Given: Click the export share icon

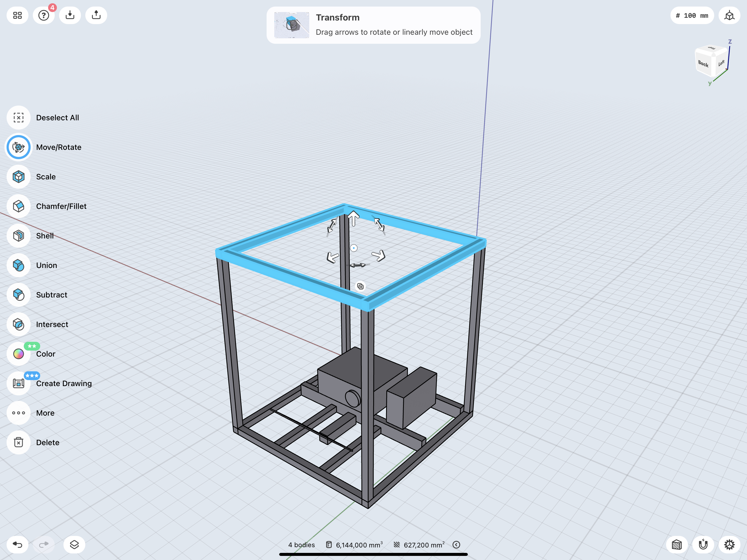Looking at the screenshot, I should pos(96,15).
